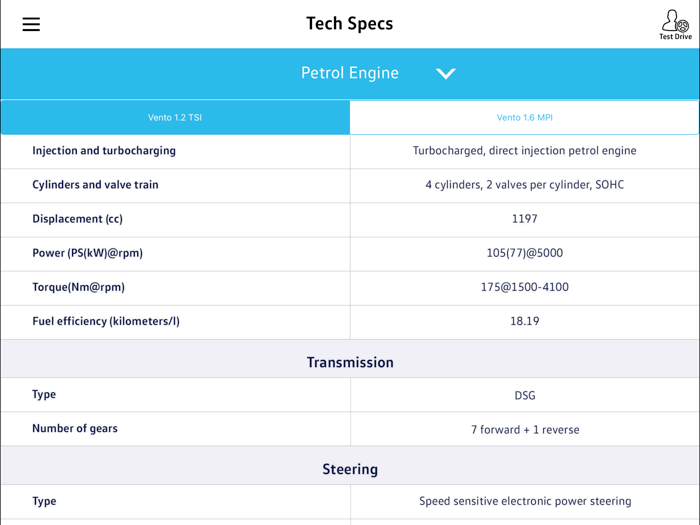Click the 105(77)@5000 power value
This screenshot has width=700, height=525.
coord(525,253)
